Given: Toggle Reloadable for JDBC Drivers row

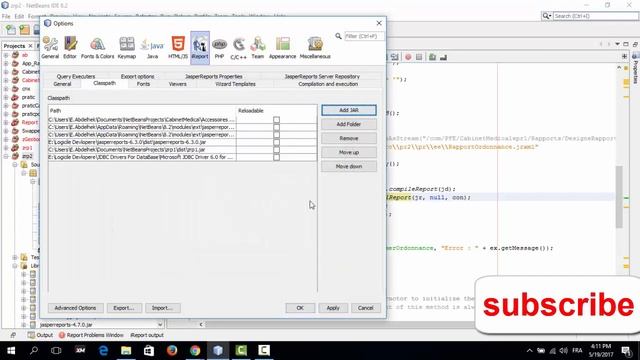Looking at the screenshot, I should pos(276,157).
